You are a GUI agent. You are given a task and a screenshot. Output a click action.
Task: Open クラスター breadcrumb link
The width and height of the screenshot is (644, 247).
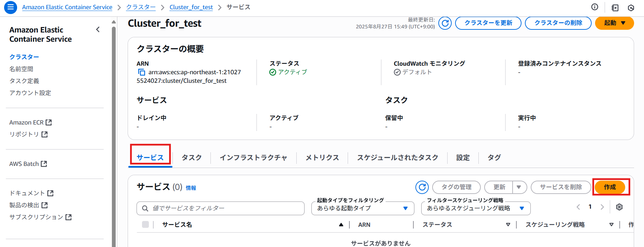[x=141, y=7]
